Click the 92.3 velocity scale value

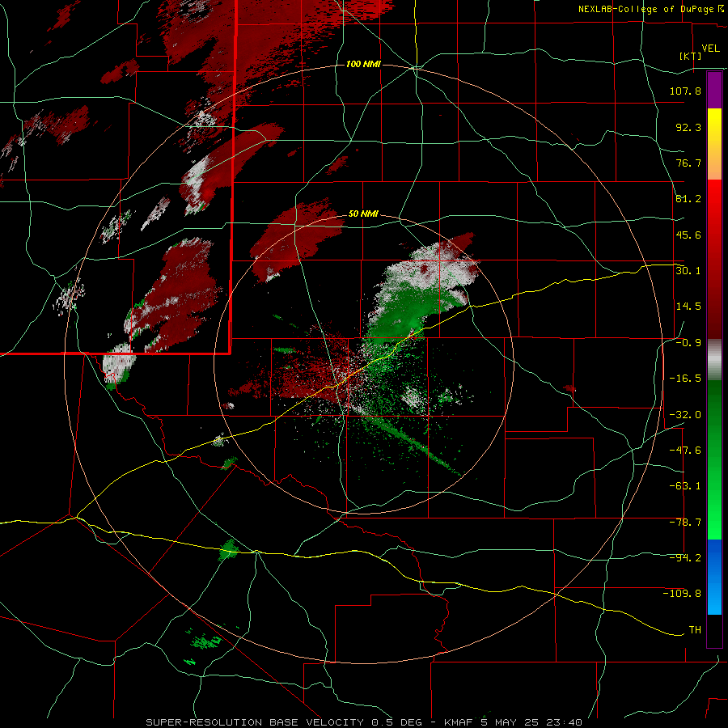[688, 127]
